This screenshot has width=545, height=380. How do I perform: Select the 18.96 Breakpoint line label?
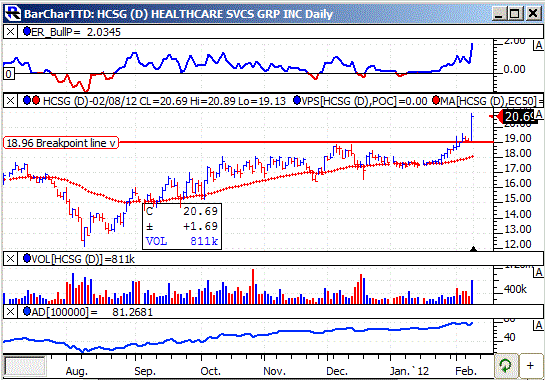click(x=61, y=143)
